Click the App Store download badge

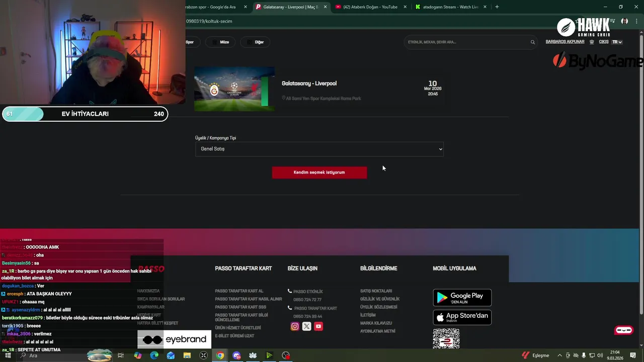pyautogui.click(x=462, y=317)
